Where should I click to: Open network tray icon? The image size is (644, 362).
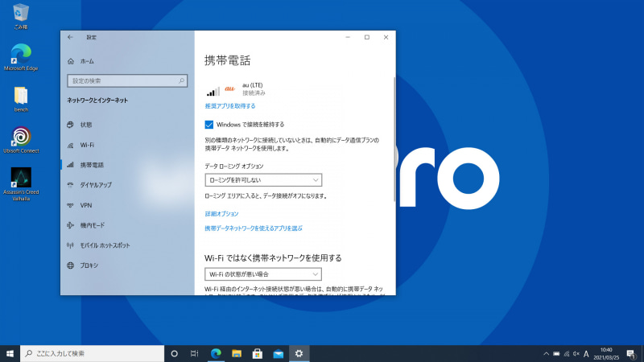[567, 354]
